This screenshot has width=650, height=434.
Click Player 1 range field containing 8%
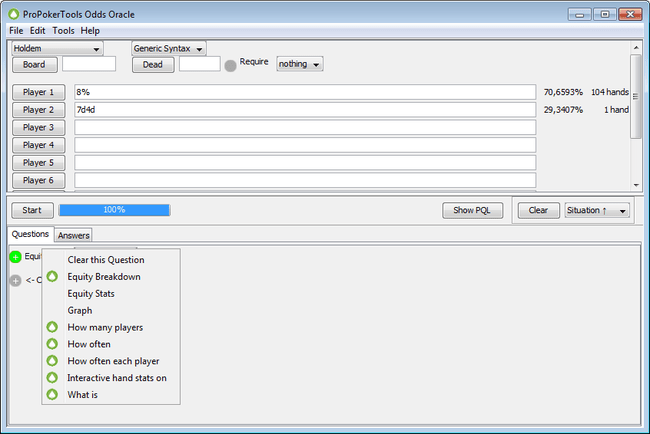click(x=305, y=92)
